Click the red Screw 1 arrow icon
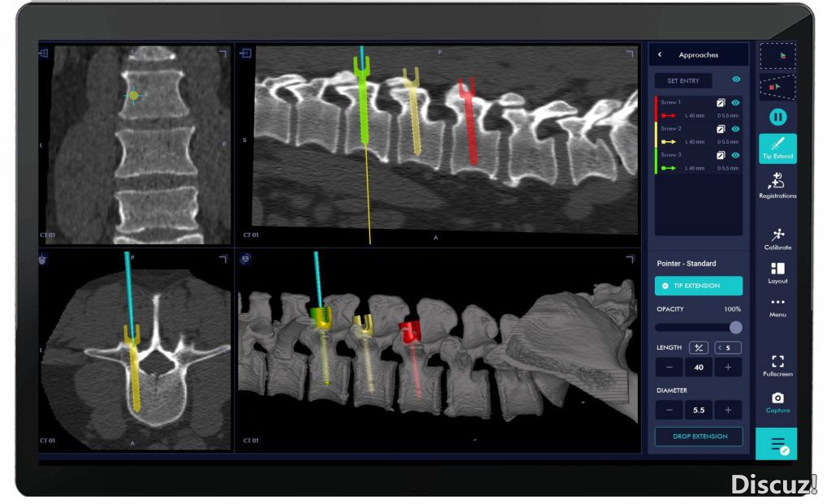Screen dimensions: 831x504 click(669, 115)
